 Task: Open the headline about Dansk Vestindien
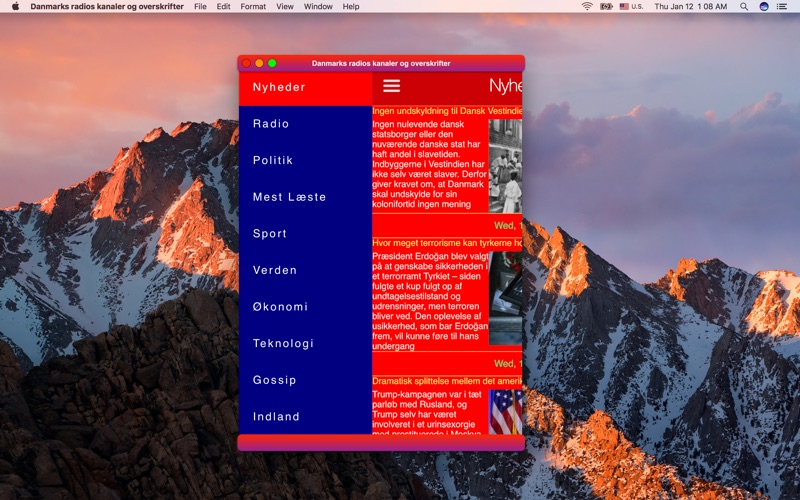447,111
